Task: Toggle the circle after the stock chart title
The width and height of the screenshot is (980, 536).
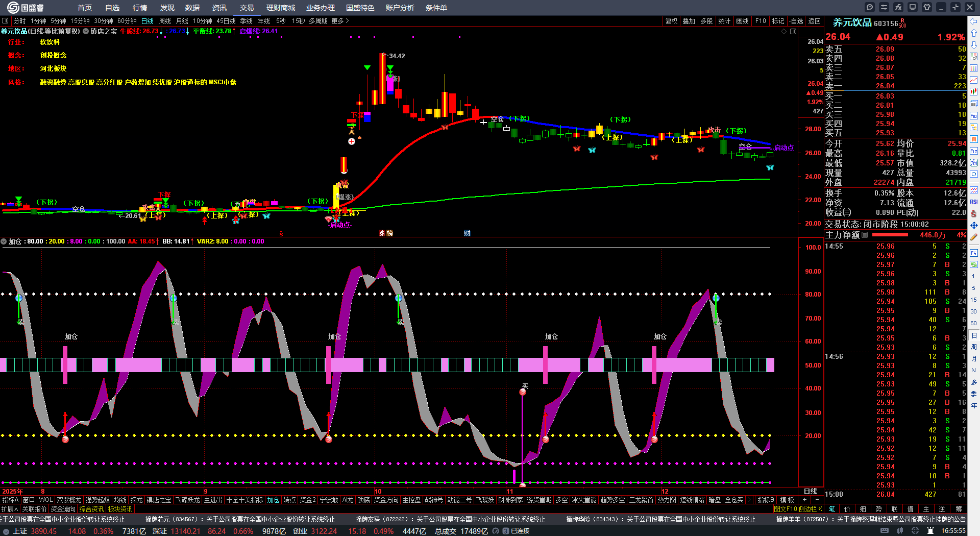Action: tap(86, 31)
